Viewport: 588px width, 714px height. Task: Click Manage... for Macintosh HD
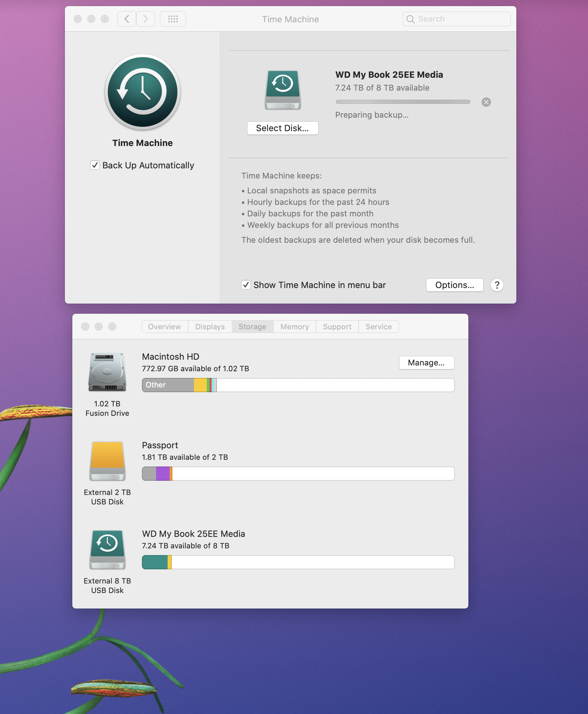pyautogui.click(x=426, y=363)
